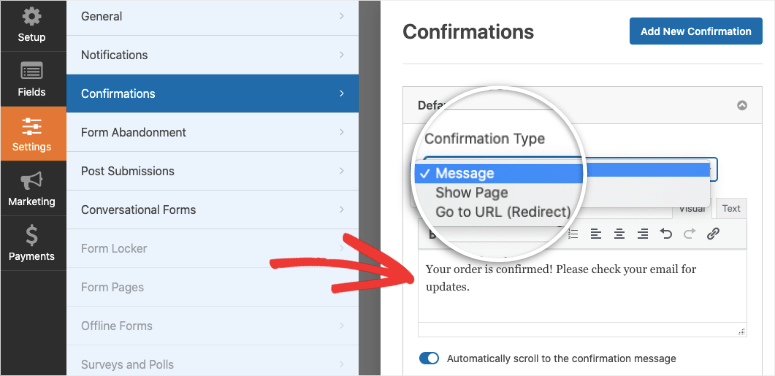Screen dimensions: 775x376
Task: Open the Marketing megaphone section
Action: tap(33, 188)
